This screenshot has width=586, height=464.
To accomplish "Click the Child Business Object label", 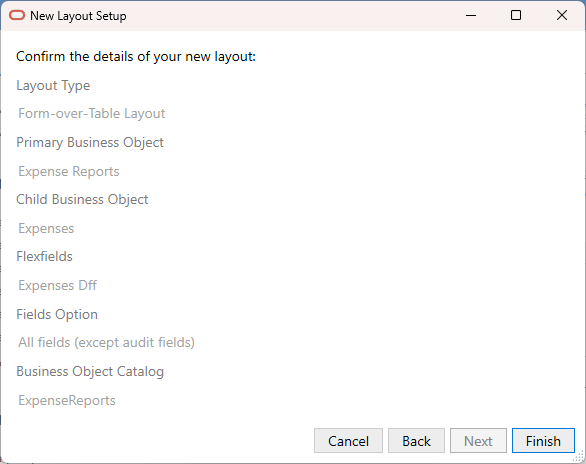I will click(82, 199).
